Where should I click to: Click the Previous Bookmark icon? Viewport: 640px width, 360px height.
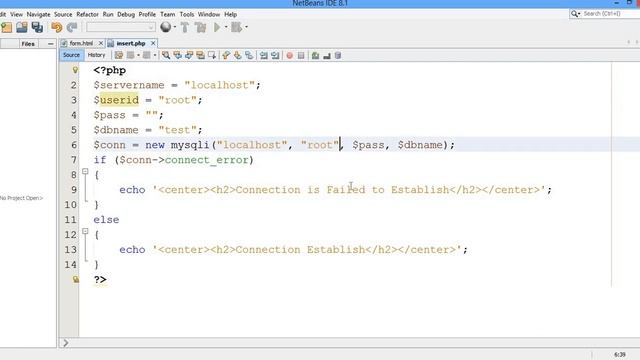226,55
